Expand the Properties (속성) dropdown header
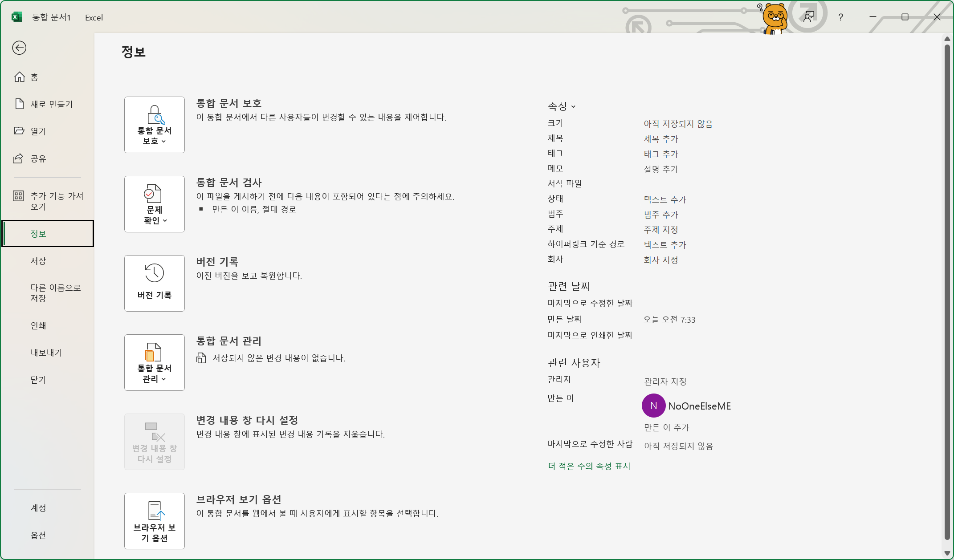This screenshot has width=954, height=560. click(562, 106)
